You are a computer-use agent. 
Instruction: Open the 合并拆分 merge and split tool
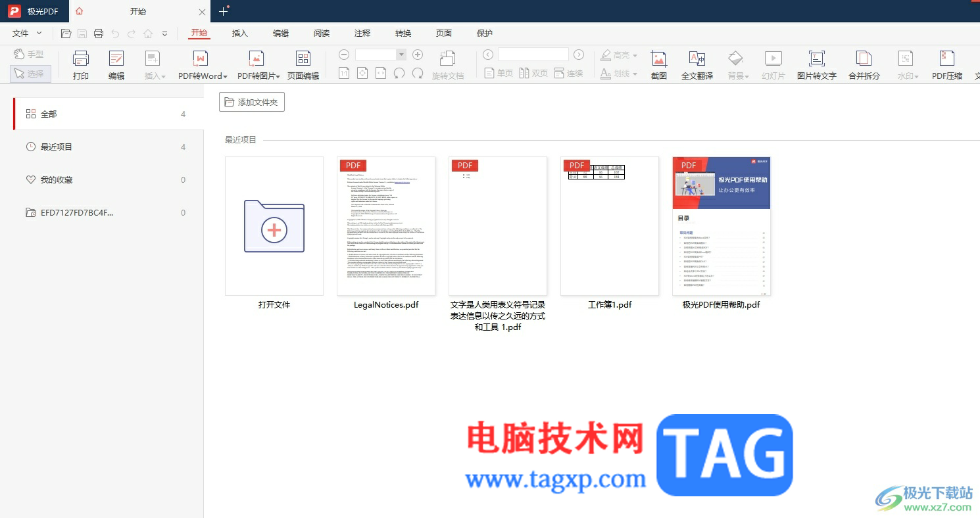coord(864,65)
